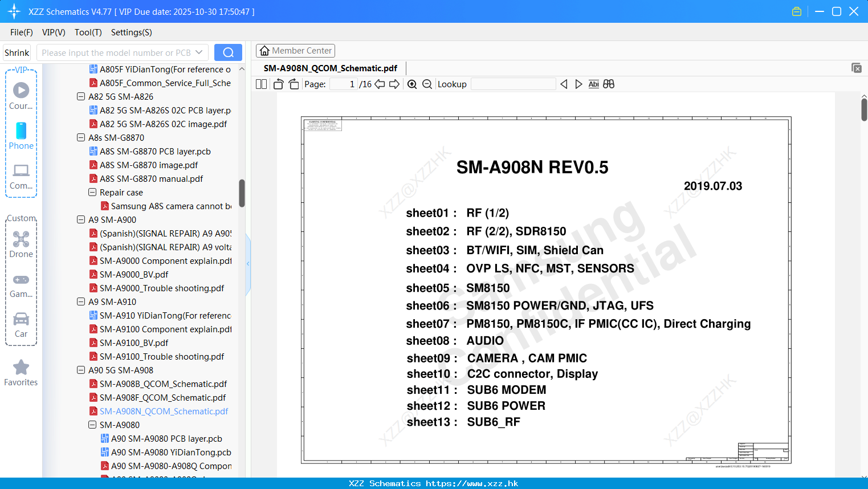Collapse the A9 SM-A900 node
The image size is (868, 489).
point(81,220)
